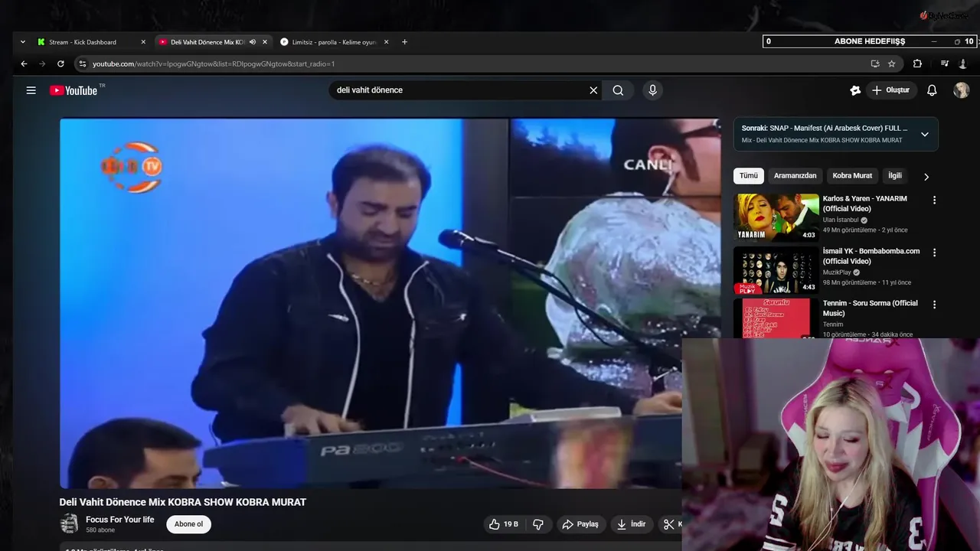The image size is (980, 551).
Task: Close the Kick Dashboard tab
Action: [143, 42]
